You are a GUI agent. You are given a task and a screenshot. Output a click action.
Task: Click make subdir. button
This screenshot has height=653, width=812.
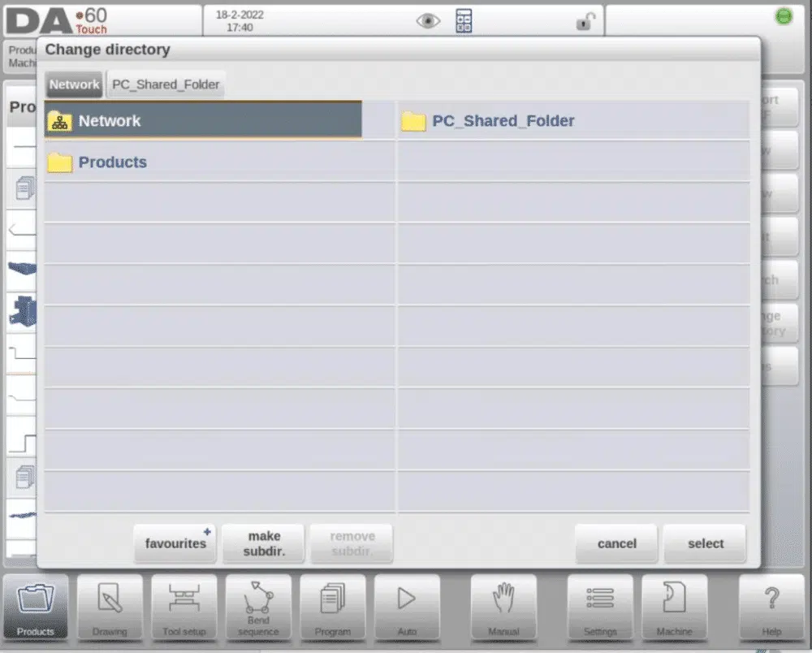pyautogui.click(x=264, y=543)
